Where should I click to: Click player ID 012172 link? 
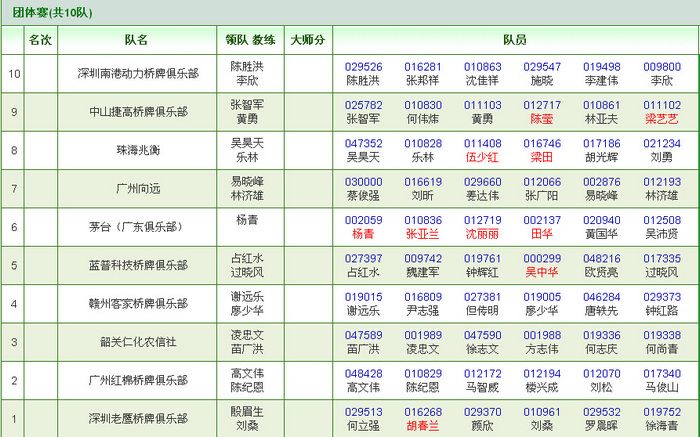tap(482, 374)
